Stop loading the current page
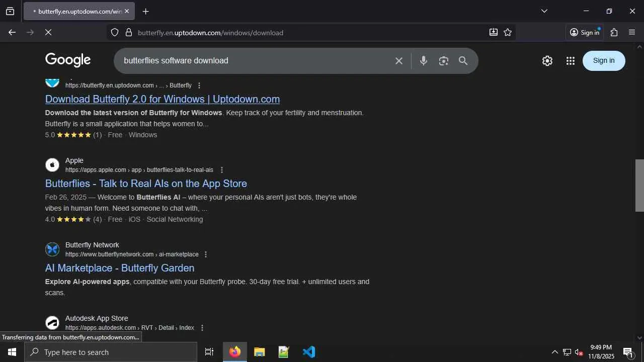This screenshot has width=644, height=362. click(48, 32)
